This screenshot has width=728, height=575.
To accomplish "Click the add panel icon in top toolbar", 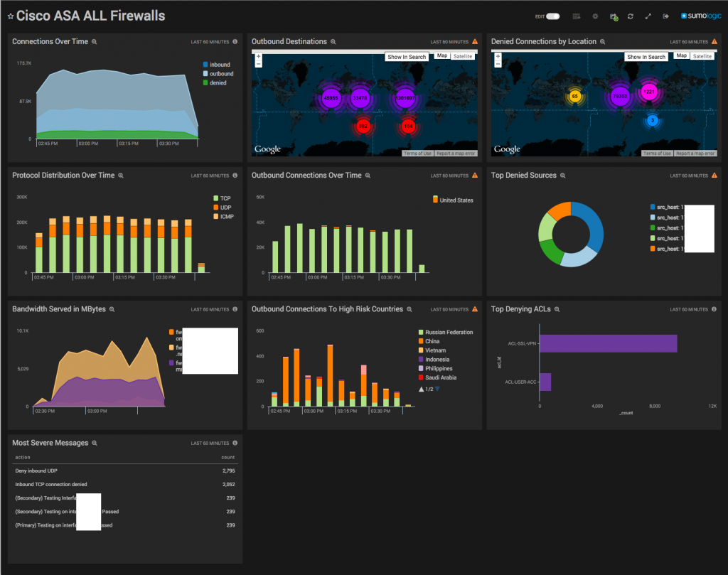I will [577, 16].
